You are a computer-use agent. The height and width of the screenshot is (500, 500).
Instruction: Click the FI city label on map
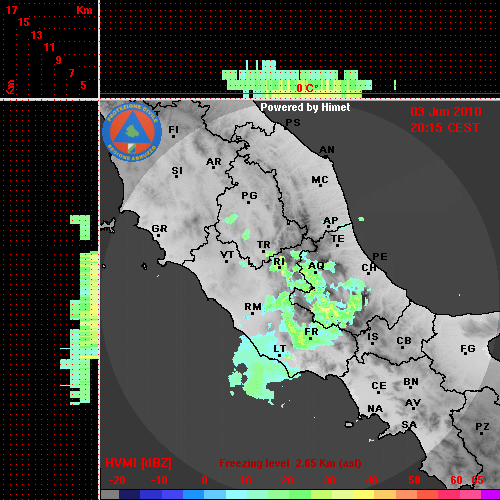point(173,129)
